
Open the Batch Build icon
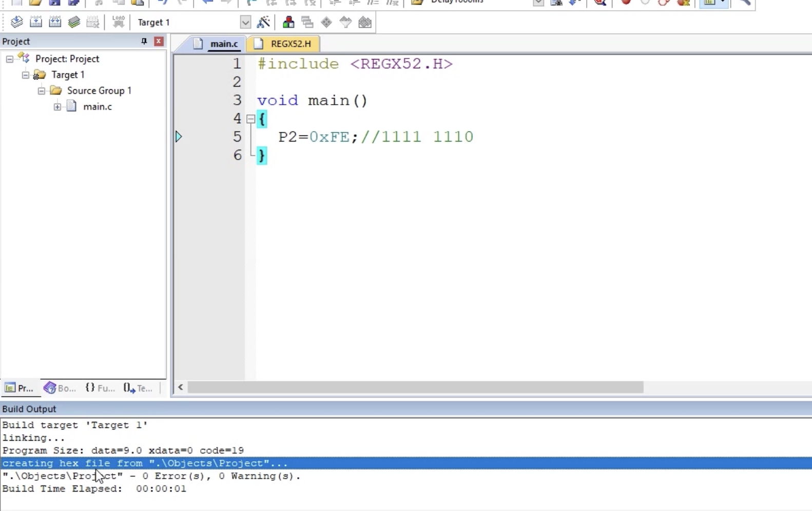[x=74, y=22]
